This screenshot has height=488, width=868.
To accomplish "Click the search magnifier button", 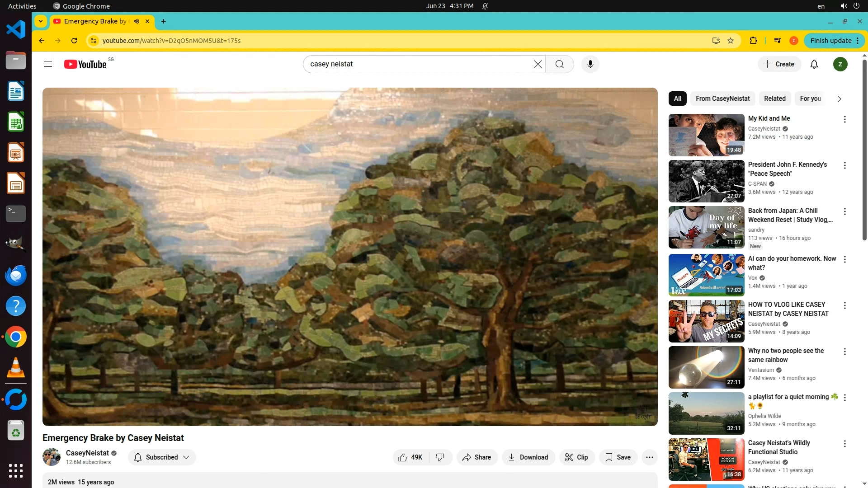I will 559,64.
